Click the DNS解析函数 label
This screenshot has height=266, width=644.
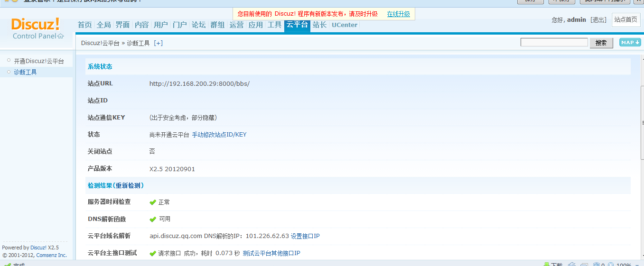(107, 219)
